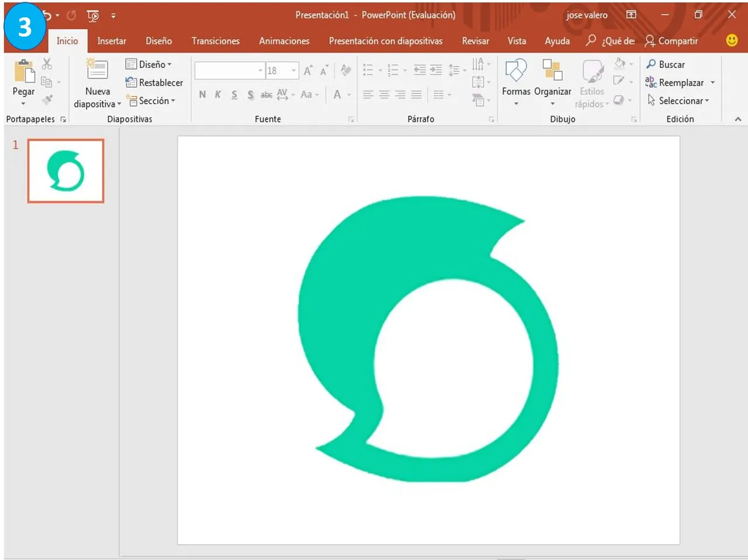Open the Seleccionar dropdown
748x560 pixels.
(x=678, y=100)
